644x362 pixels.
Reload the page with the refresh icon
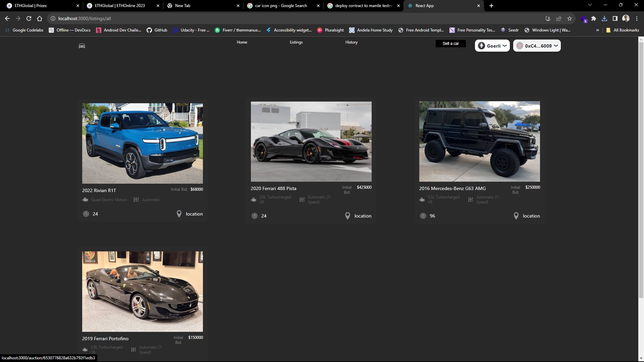pyautogui.click(x=29, y=18)
